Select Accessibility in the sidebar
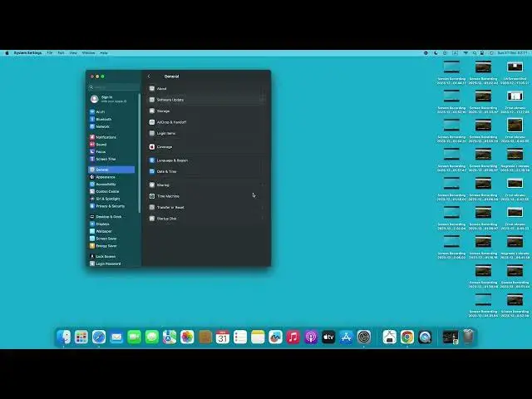The image size is (532, 399). (x=103, y=185)
